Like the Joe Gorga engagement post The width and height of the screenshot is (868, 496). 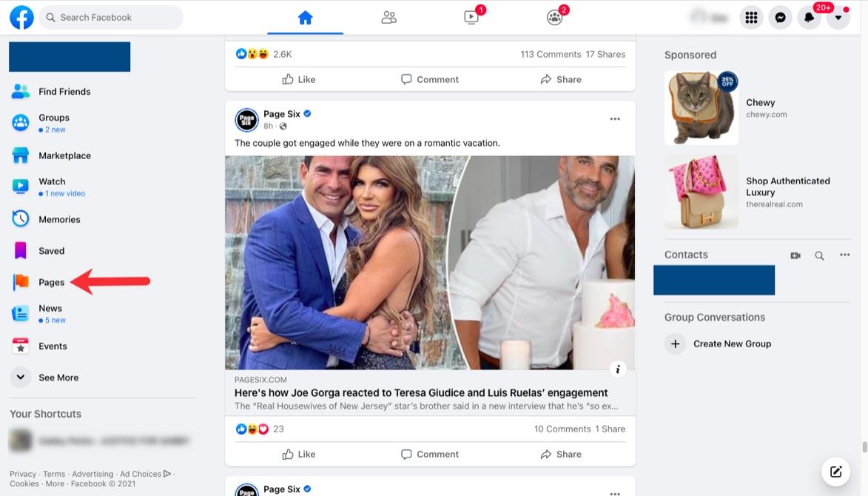point(298,454)
